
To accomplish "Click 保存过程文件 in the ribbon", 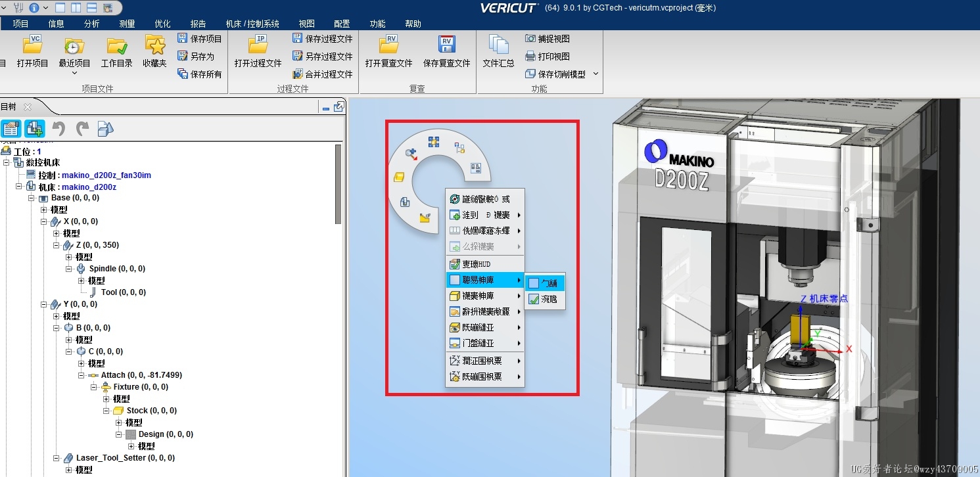I will click(322, 39).
